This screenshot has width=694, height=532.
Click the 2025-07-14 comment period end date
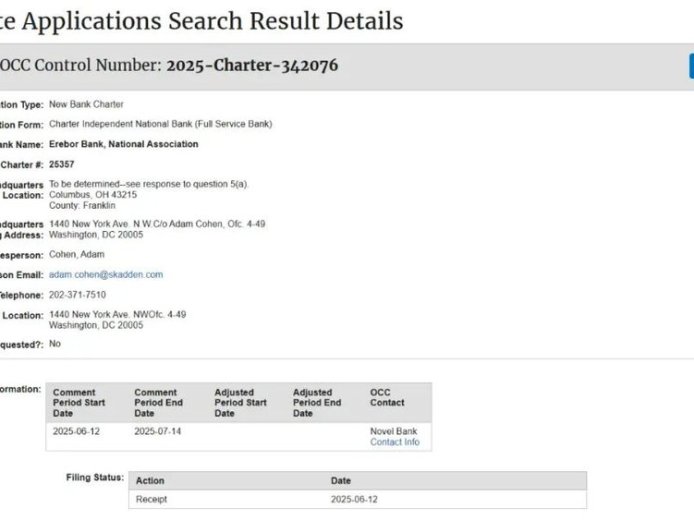pos(158,431)
